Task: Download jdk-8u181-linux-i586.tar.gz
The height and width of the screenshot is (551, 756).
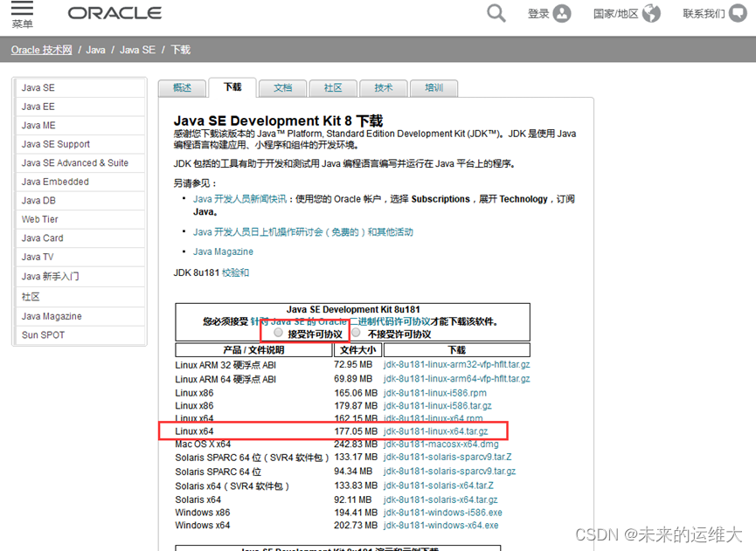Action: 437,406
